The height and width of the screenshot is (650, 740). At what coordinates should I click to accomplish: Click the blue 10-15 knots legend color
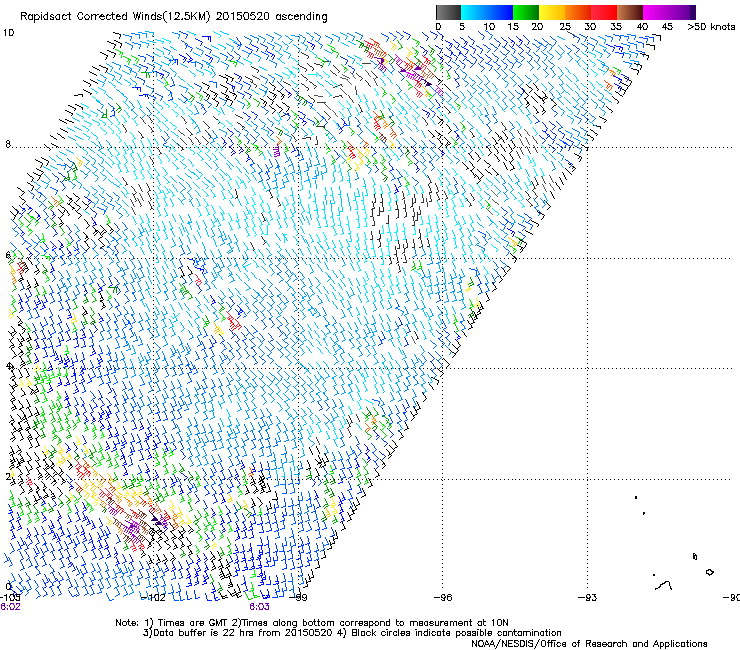pos(500,12)
